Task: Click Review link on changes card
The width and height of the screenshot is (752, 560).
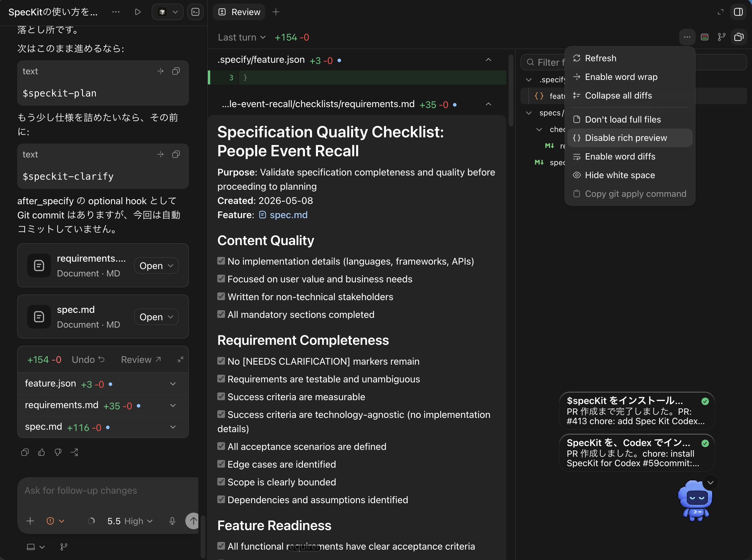Action: pos(141,360)
